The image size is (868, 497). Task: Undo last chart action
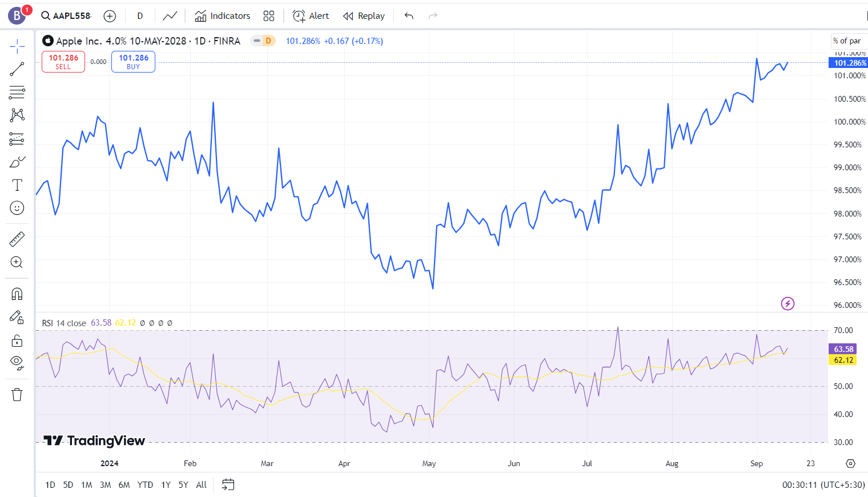[409, 16]
